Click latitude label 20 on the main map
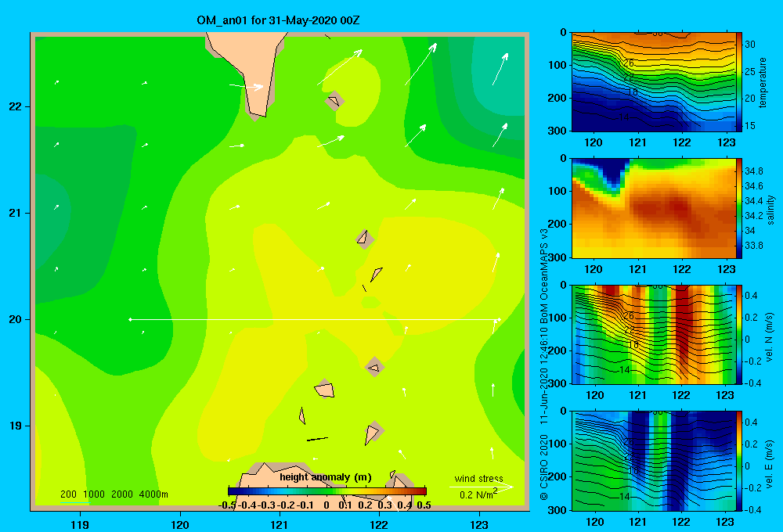Image resolution: width=783 pixels, height=532 pixels. (16, 319)
